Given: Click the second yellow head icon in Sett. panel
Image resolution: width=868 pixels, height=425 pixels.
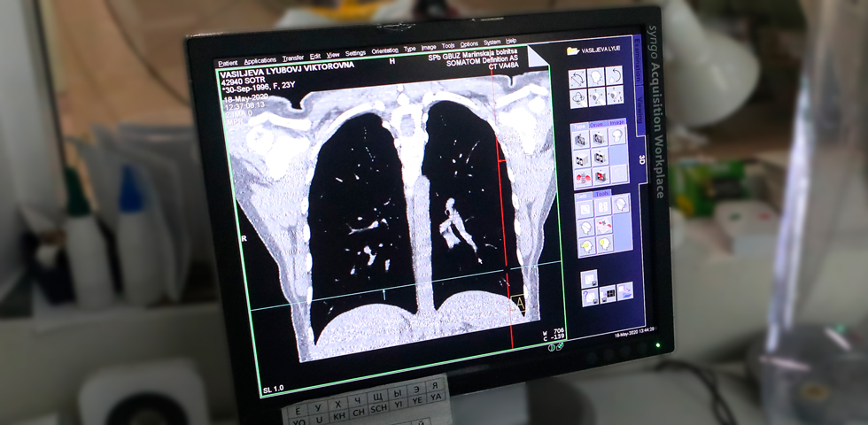Looking at the screenshot, I should click(605, 244).
